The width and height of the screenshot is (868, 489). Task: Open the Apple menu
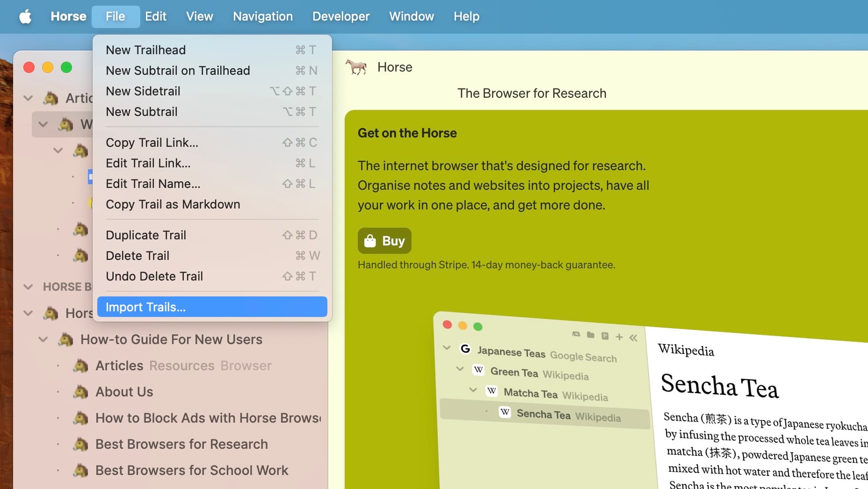click(x=25, y=17)
